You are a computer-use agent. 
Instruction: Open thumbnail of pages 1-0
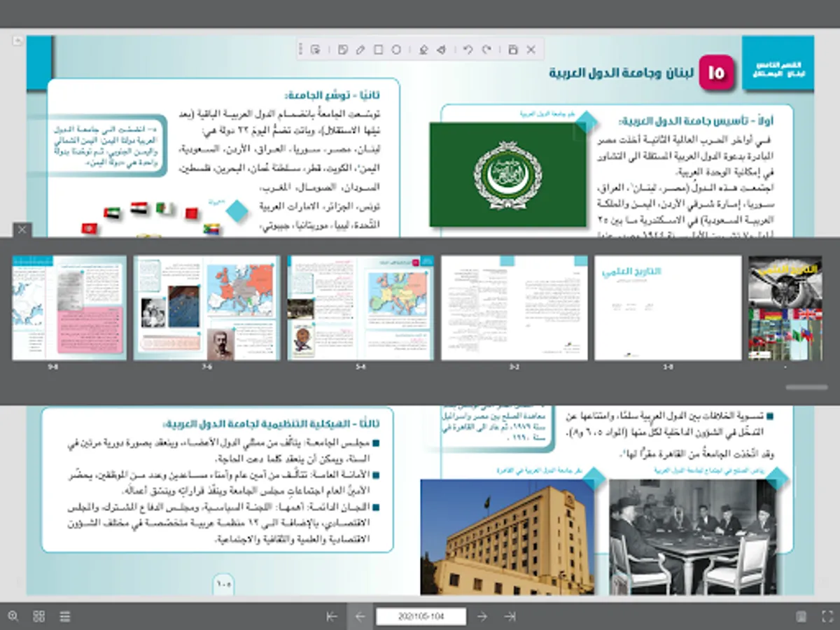pyautogui.click(x=668, y=308)
